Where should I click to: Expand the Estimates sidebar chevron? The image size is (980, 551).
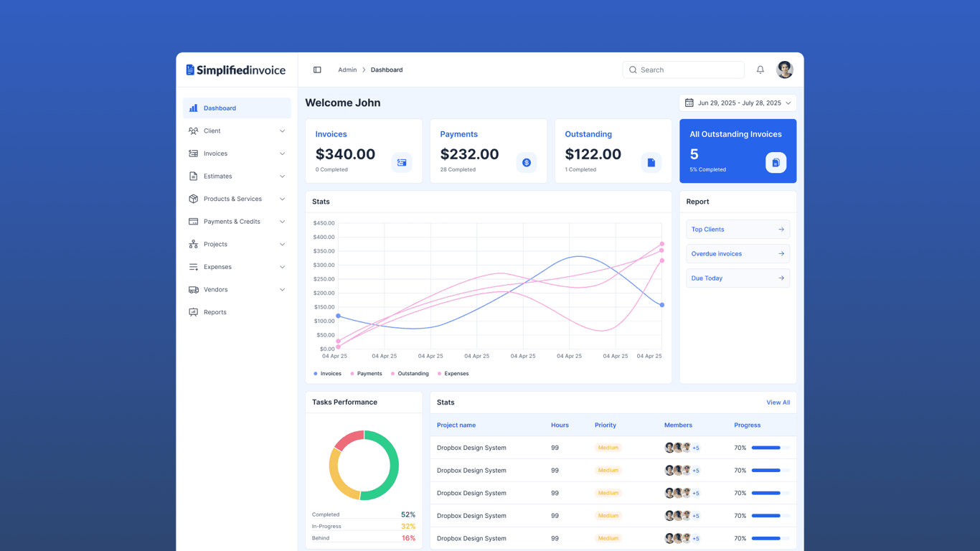pyautogui.click(x=282, y=176)
